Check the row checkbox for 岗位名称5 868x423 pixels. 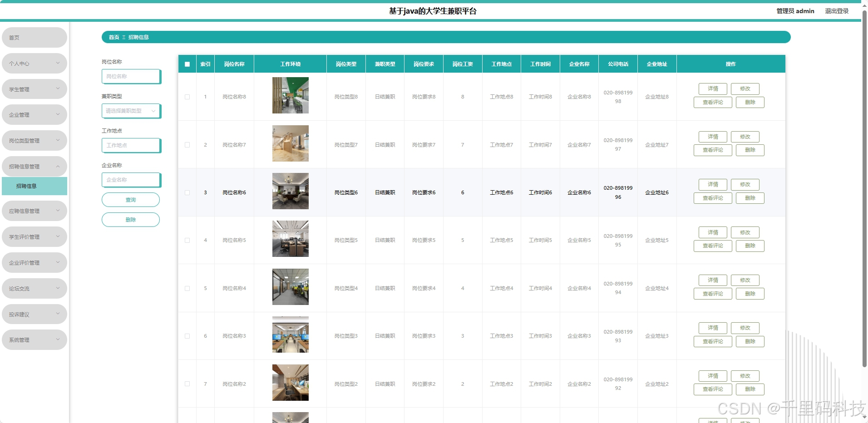pyautogui.click(x=187, y=240)
